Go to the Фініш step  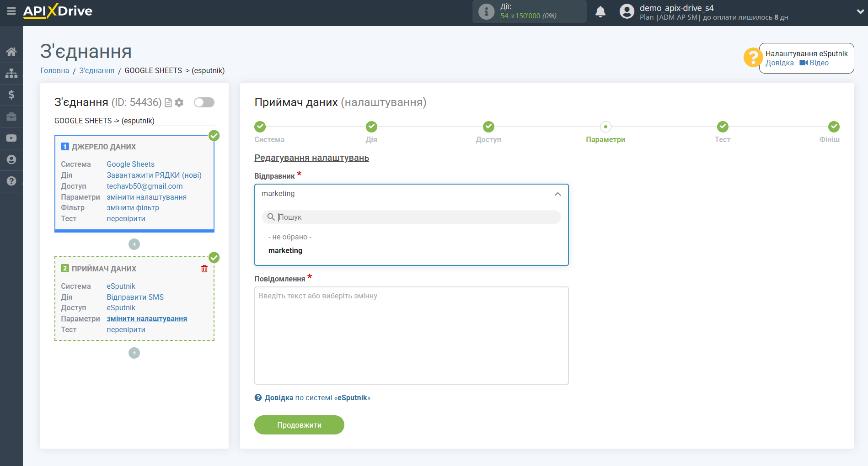click(x=834, y=127)
